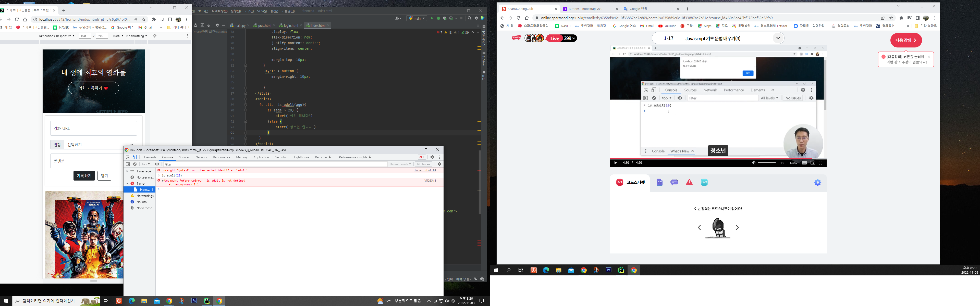Click the project panel locate-file crosshair icon
The image size is (980, 306).
pyautogui.click(x=195, y=25)
